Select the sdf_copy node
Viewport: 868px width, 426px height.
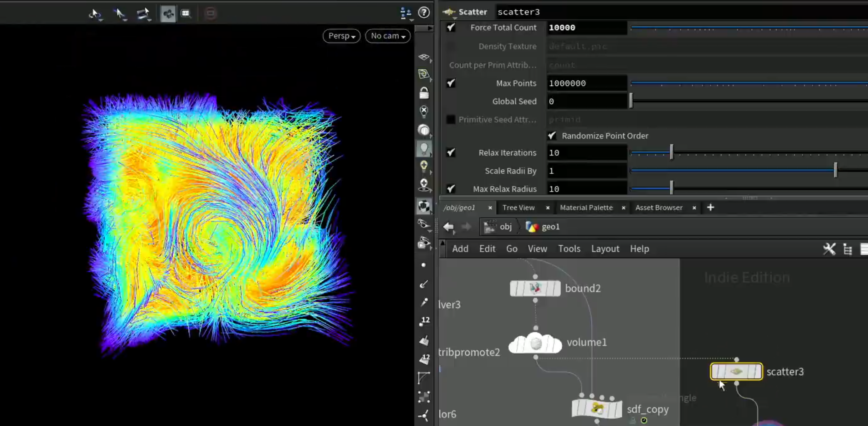(597, 409)
